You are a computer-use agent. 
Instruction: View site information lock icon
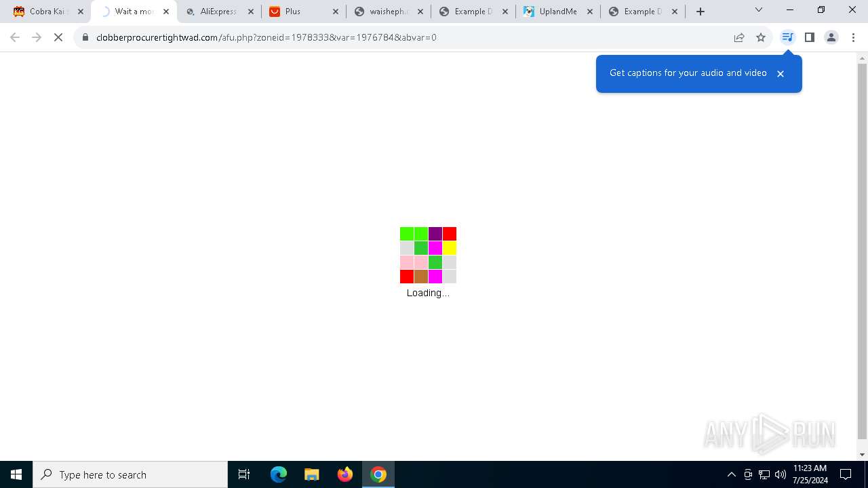point(85,37)
